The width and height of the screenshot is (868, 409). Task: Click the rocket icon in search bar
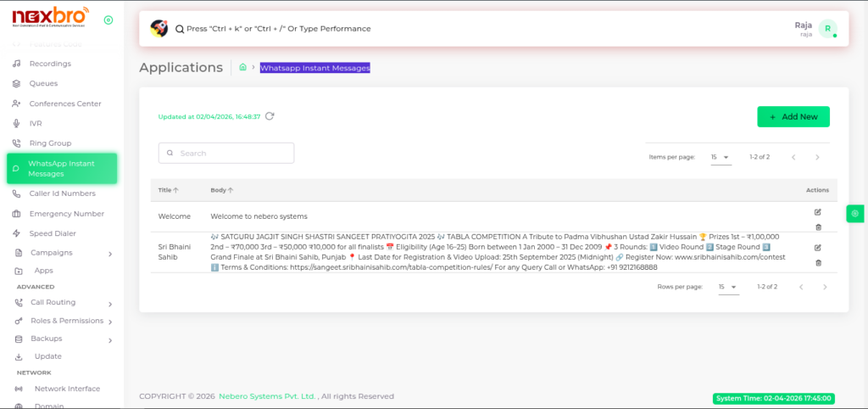coord(159,28)
